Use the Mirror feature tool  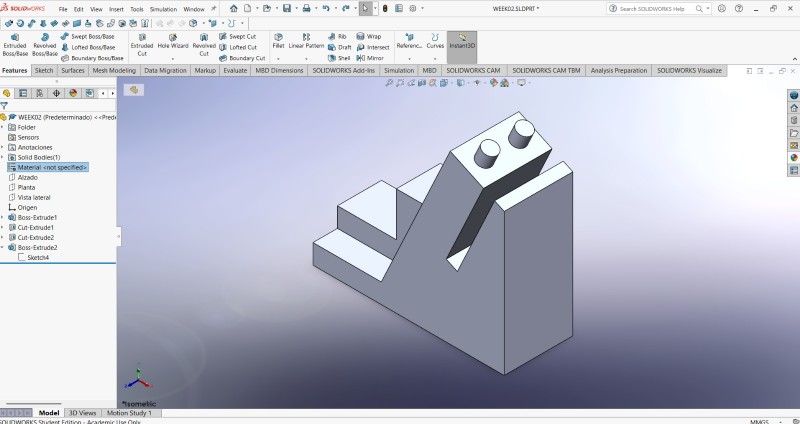point(370,58)
